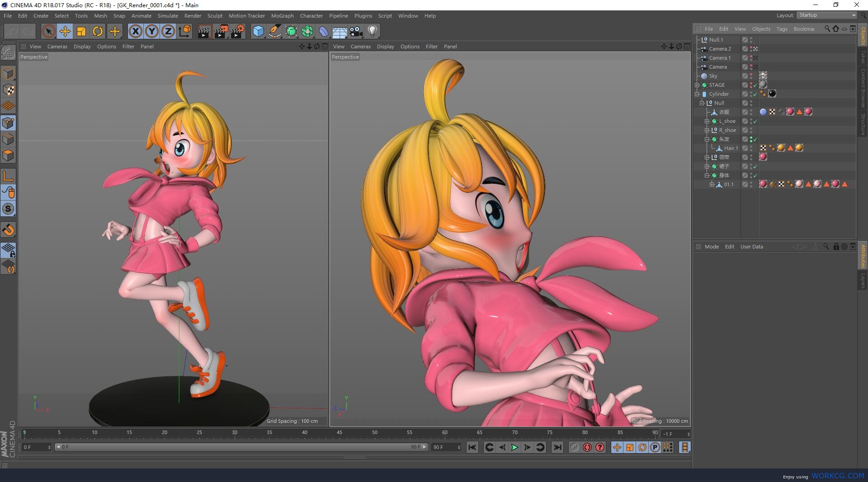Click the black material tag on Cylinder

click(x=772, y=94)
